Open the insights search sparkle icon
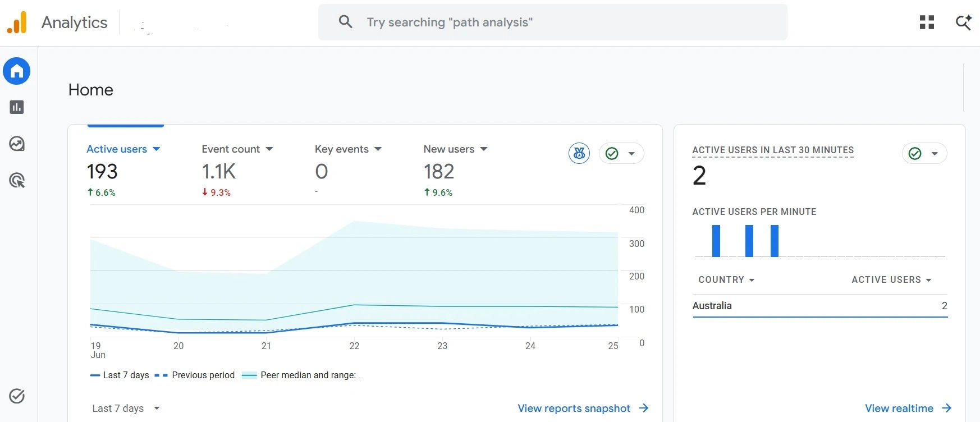Image resolution: width=980 pixels, height=422 pixels. coord(964,22)
